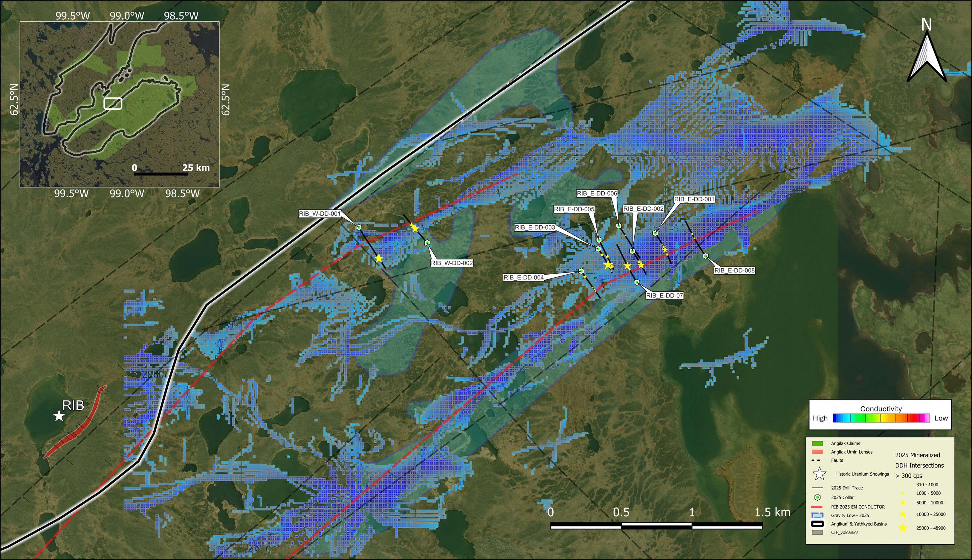Click the RIB_E-DD-002 label
The height and width of the screenshot is (560, 972).
coord(644,209)
